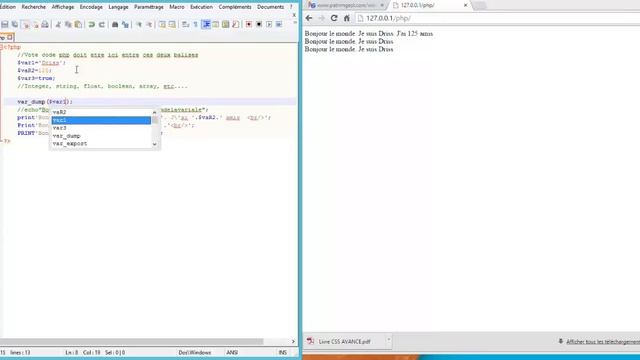This screenshot has height=360, width=640.
Task: Switch to the first Chrome tab
Action: (346, 5)
